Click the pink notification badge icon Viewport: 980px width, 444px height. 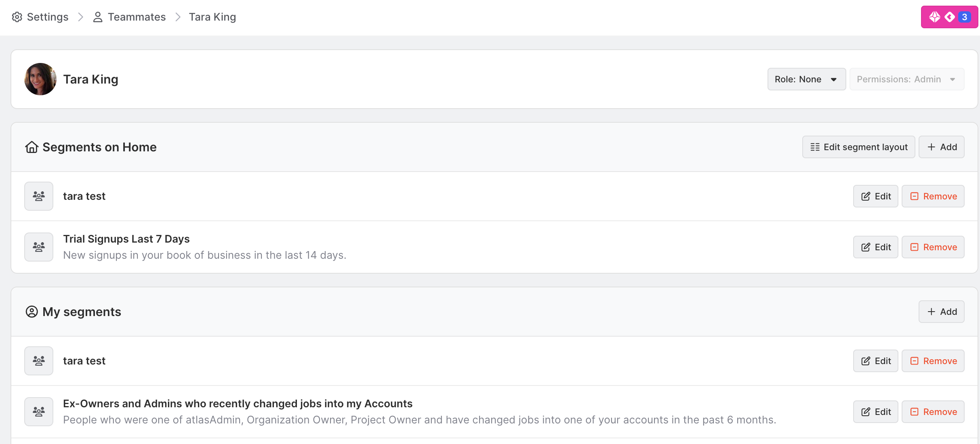(x=949, y=17)
